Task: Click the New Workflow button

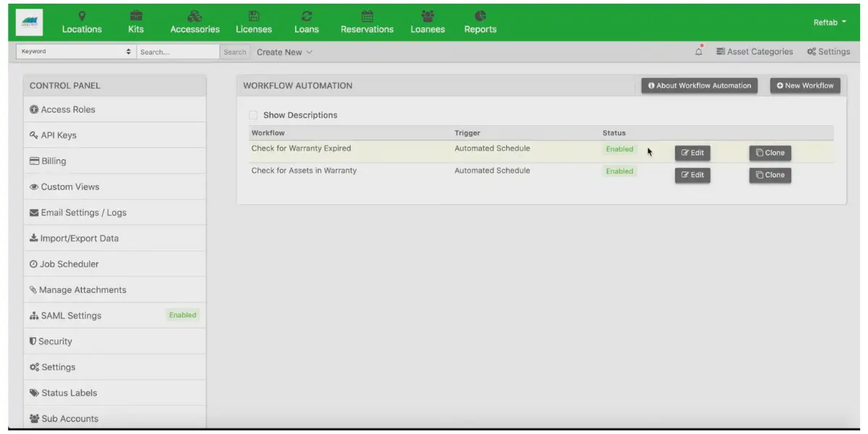Action: [x=805, y=85]
